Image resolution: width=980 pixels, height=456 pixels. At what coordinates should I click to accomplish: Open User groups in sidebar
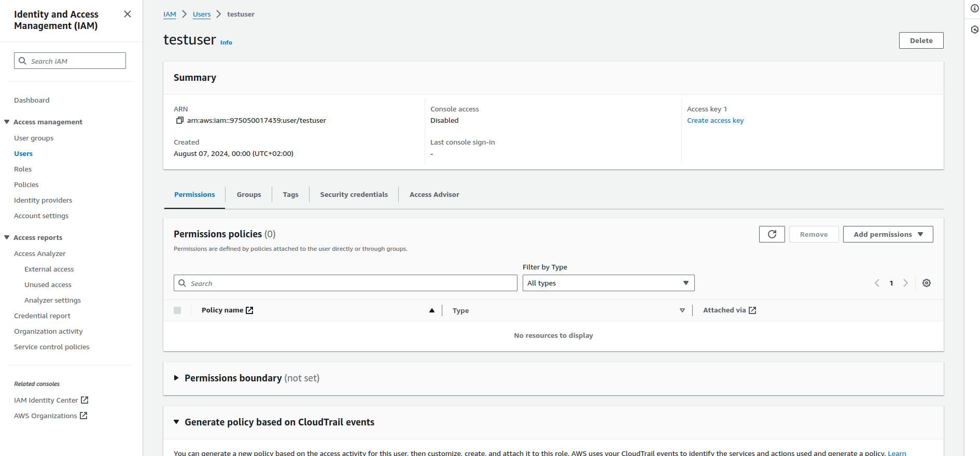(34, 138)
